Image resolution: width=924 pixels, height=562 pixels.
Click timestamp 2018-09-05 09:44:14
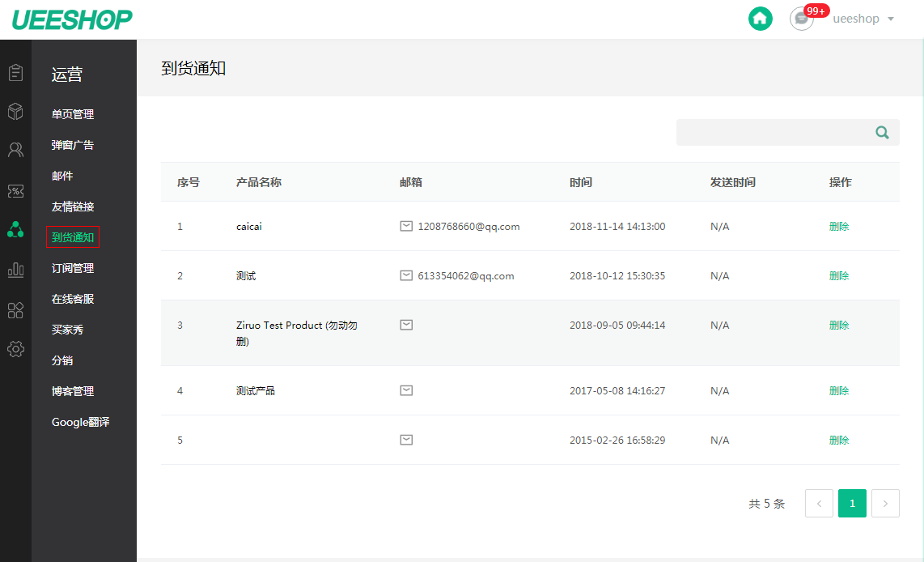[617, 325]
